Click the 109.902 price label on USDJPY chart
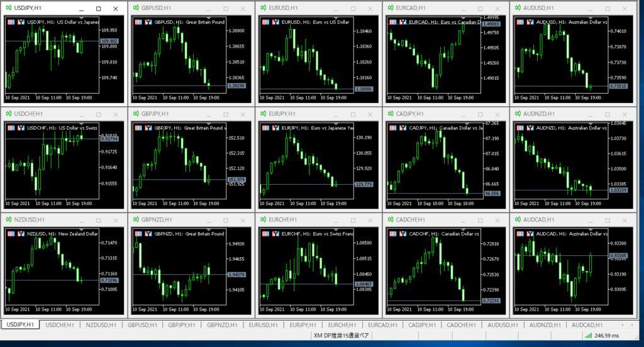This screenshot has width=644, height=347. [x=109, y=41]
